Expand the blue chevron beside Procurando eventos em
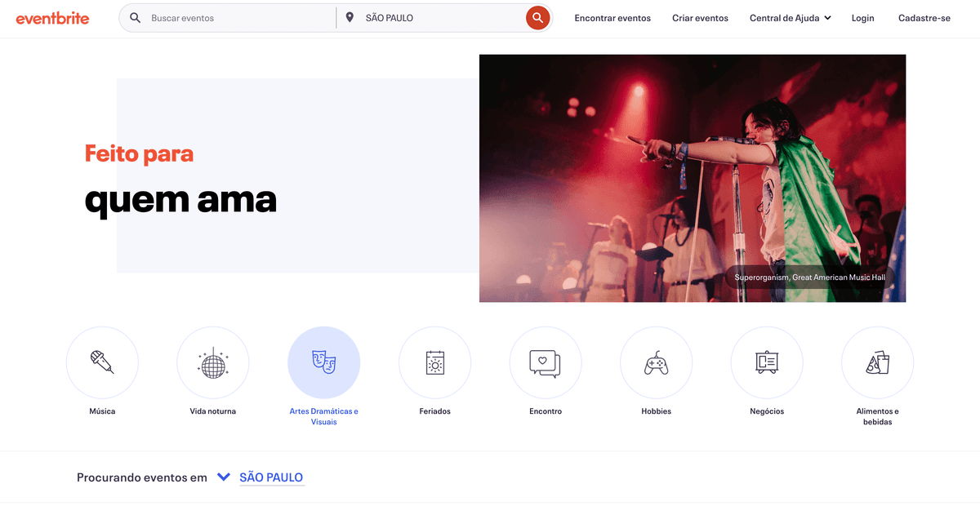 pos(224,477)
